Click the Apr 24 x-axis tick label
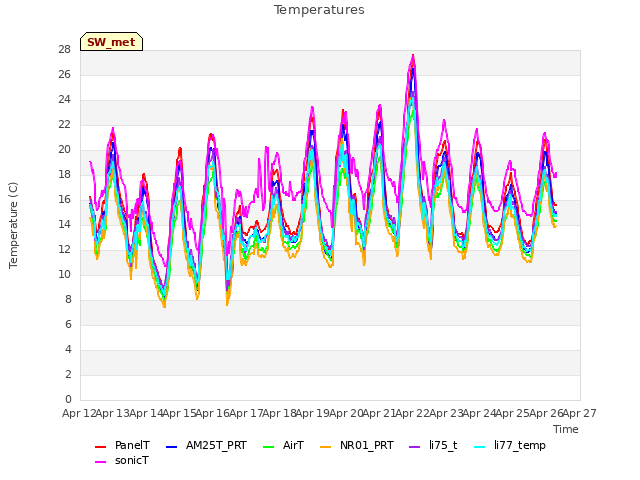The height and width of the screenshot is (480, 640). pyautogui.click(x=479, y=413)
